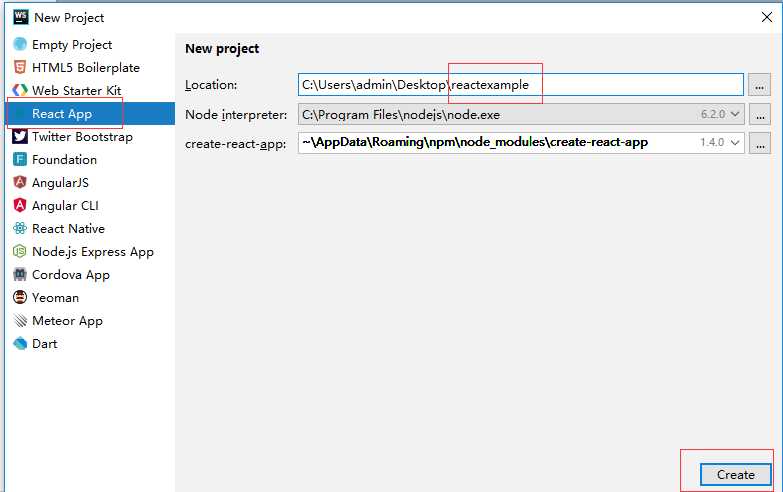Select Dart project type

(x=90, y=343)
